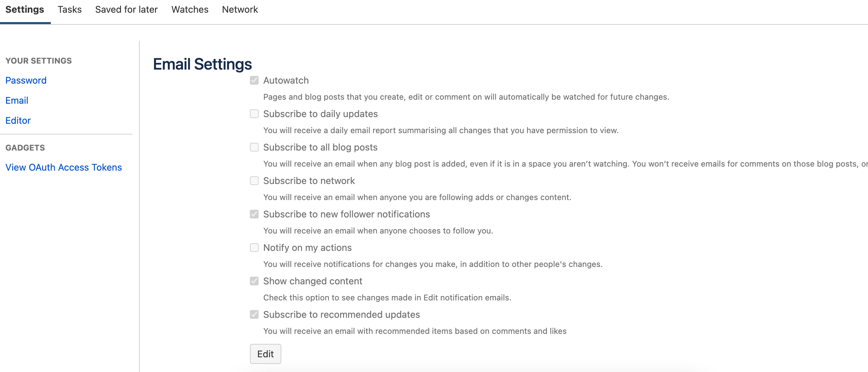Disable Show changed content

[254, 281]
